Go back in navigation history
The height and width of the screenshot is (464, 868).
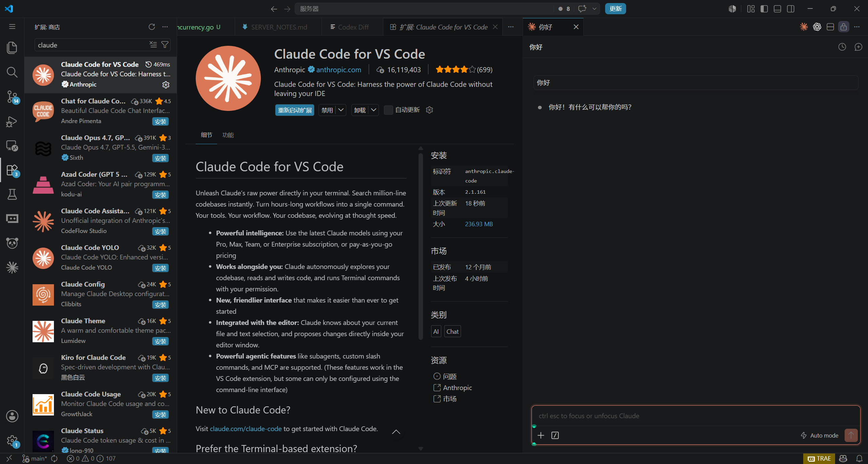[274, 9]
